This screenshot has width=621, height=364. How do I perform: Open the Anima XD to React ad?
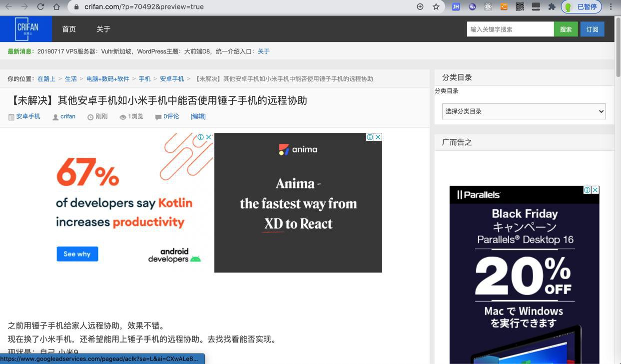point(298,203)
